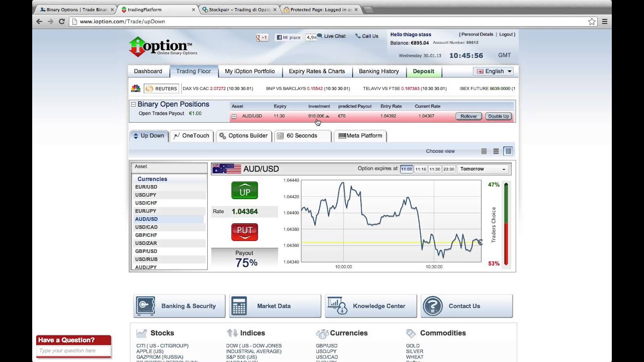Open the Personal Details link
644x362 pixels.
click(477, 34)
